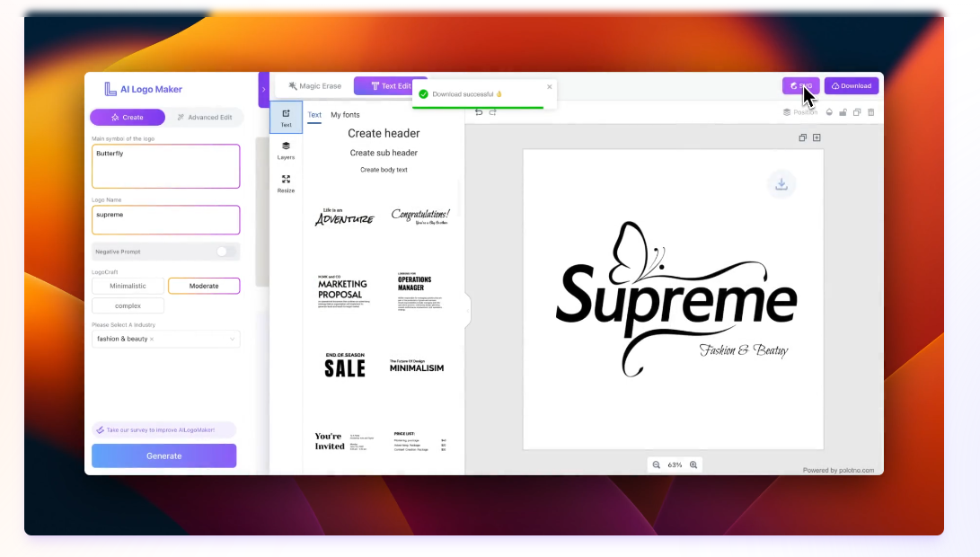This screenshot has height=557, width=980.
Task: Delete the selected element with the trash icon
Action: tap(870, 112)
